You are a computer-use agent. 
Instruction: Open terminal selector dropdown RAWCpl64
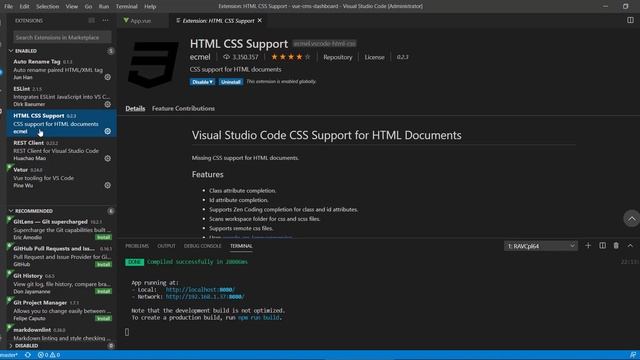[541, 246]
